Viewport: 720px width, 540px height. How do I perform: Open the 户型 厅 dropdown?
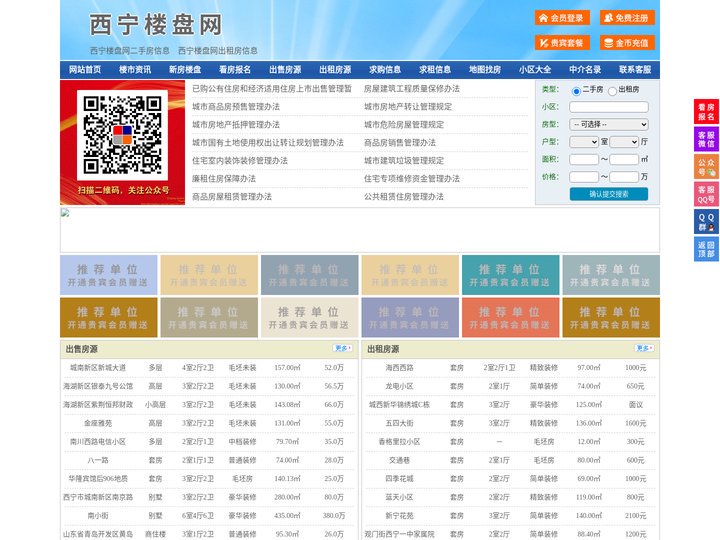[624, 142]
